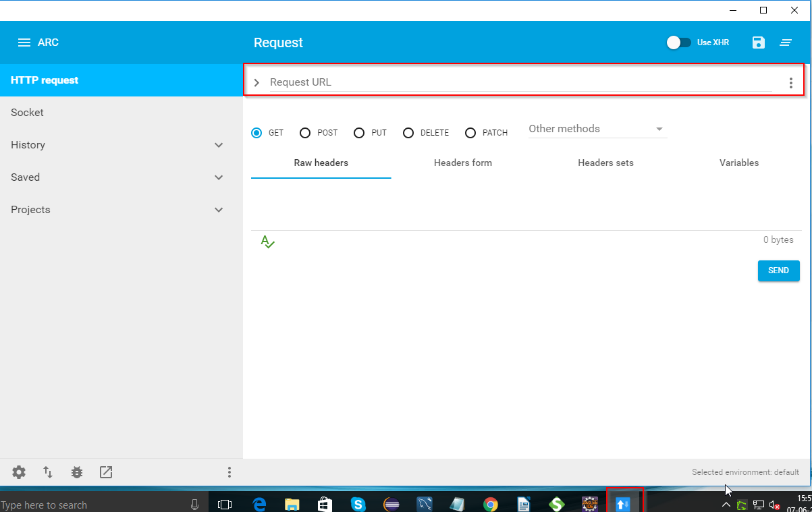
Task: Open import/export using the arrows icon
Action: point(47,472)
